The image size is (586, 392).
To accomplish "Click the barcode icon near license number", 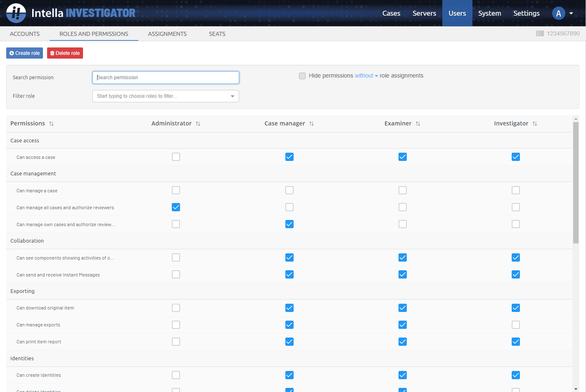I will 539,33.
